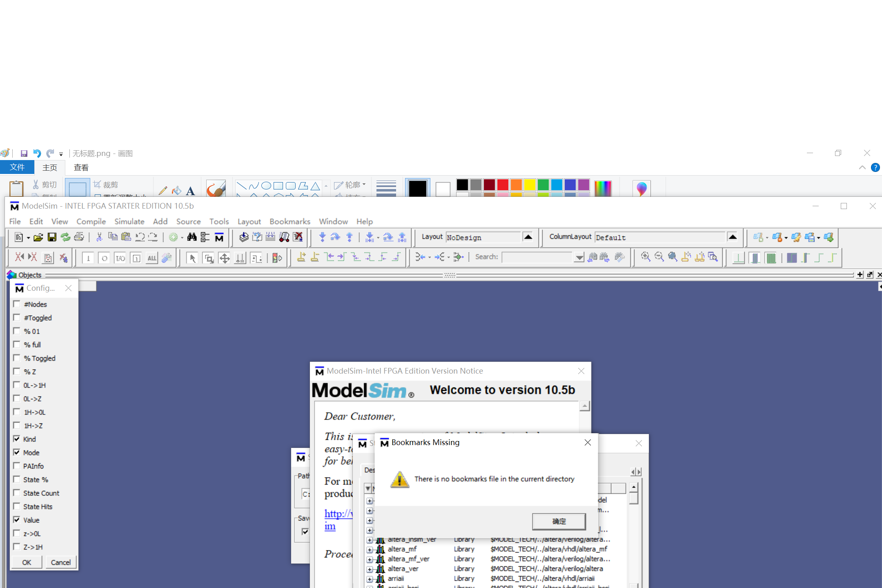882x588 pixels.
Task: Click the Print toolbar icon
Action: (79, 237)
